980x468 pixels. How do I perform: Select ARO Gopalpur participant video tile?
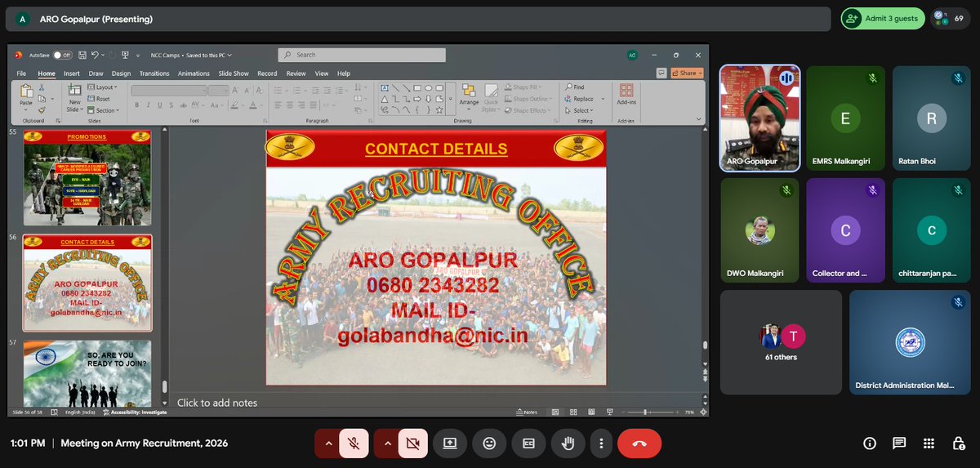(x=759, y=118)
